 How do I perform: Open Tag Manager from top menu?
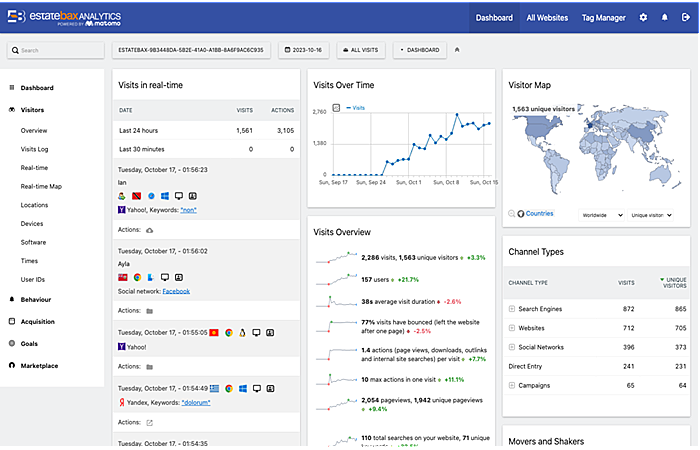(x=604, y=18)
